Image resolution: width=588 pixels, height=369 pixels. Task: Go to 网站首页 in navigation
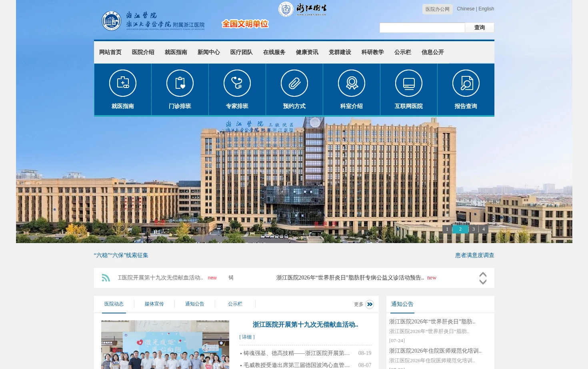pos(110,52)
